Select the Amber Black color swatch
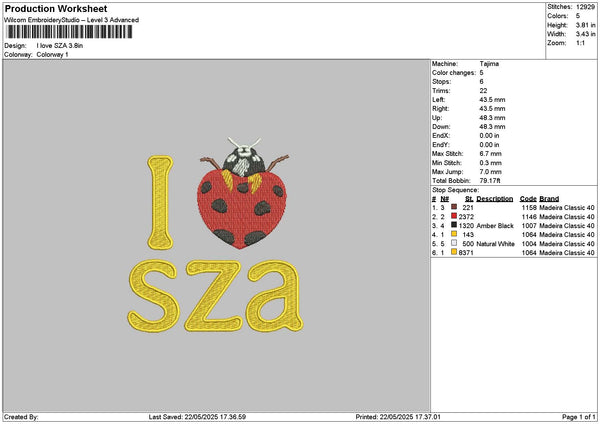This screenshot has width=600, height=424. tap(454, 225)
